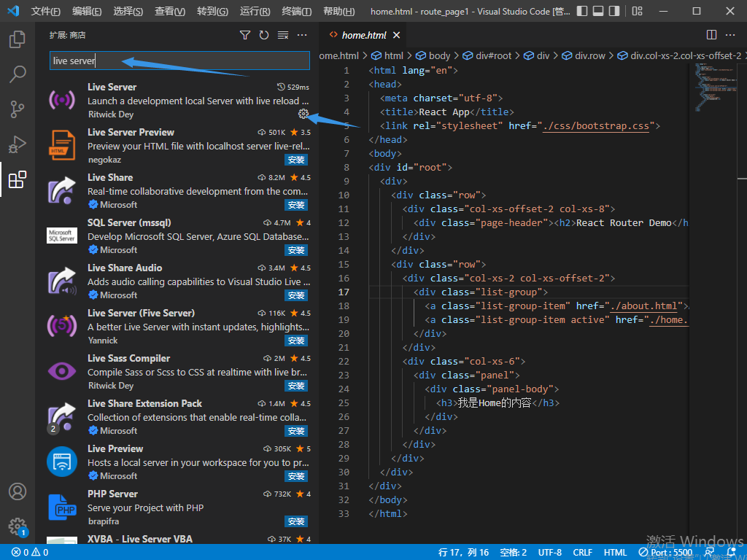The width and height of the screenshot is (747, 560).
Task: Click the ./css/bootstrap.css link in code
Action: 596,126
